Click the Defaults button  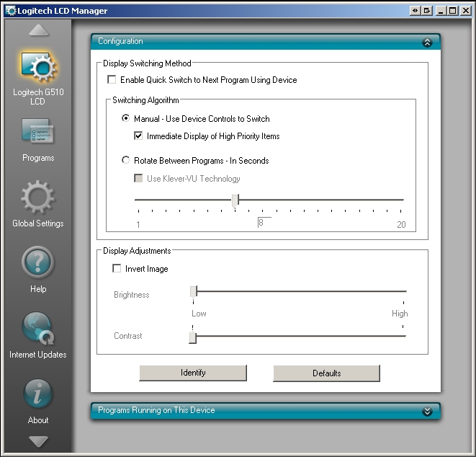326,373
